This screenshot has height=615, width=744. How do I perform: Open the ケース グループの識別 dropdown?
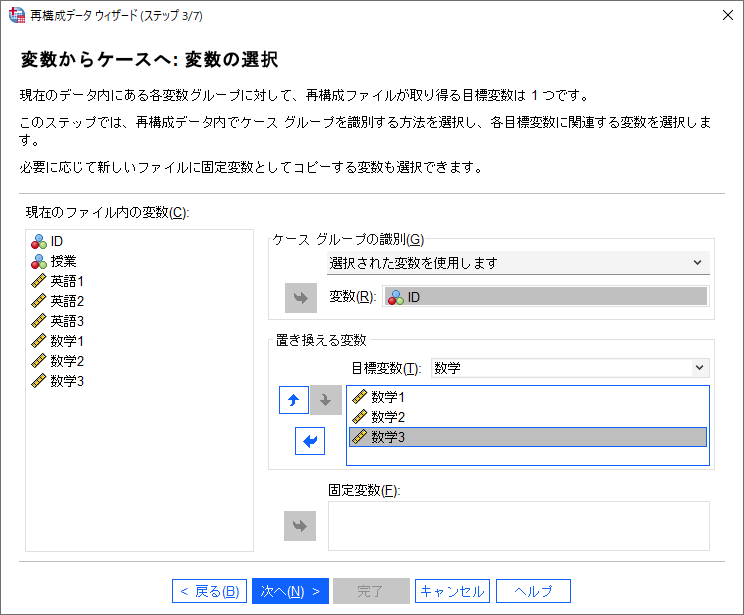click(518, 263)
